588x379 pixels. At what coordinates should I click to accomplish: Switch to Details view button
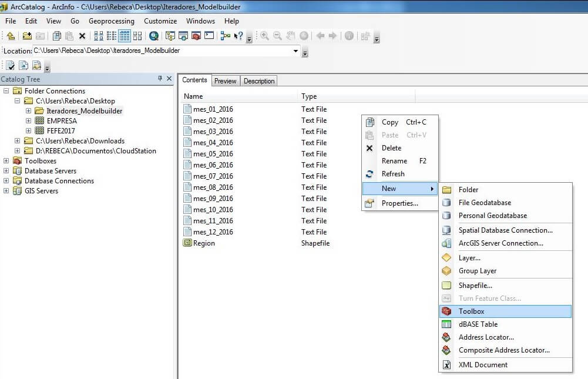coord(125,36)
